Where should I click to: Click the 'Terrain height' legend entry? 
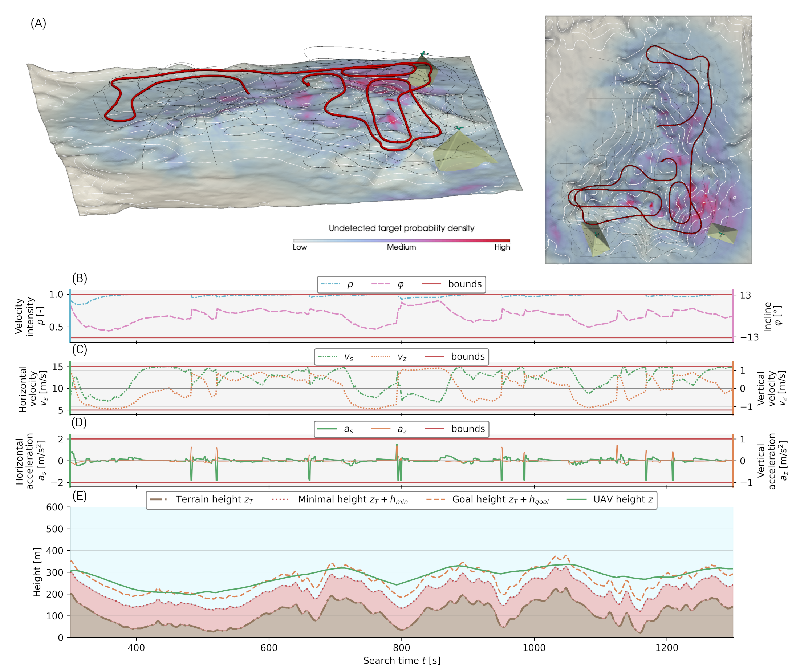click(x=202, y=499)
